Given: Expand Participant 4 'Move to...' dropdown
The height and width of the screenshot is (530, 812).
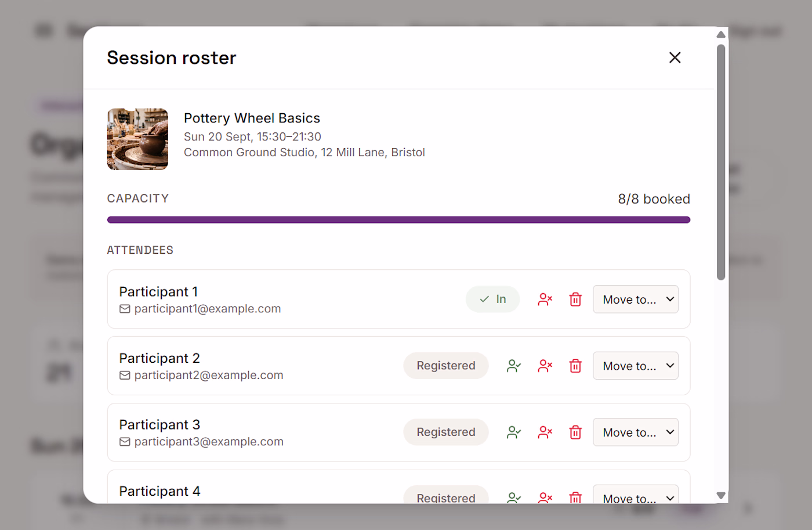Looking at the screenshot, I should pyautogui.click(x=636, y=495).
